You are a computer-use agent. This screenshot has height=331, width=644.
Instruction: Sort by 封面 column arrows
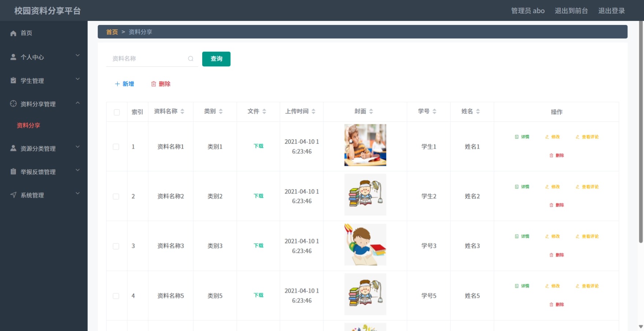coord(371,111)
